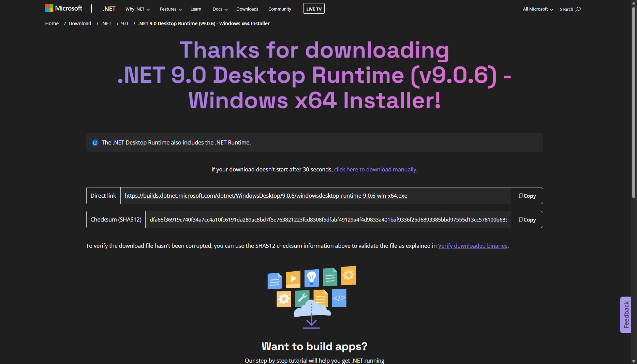Expand the Docs dropdown menu
637x364 pixels.
[220, 9]
